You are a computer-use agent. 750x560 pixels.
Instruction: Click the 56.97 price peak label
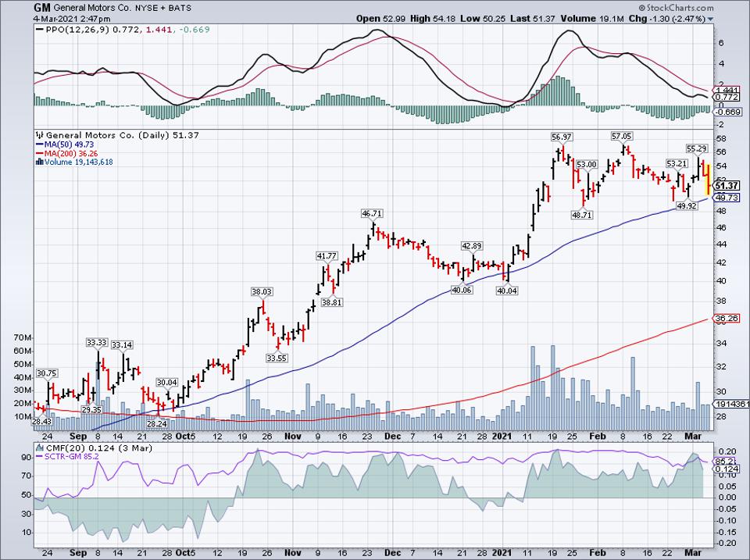tap(561, 137)
